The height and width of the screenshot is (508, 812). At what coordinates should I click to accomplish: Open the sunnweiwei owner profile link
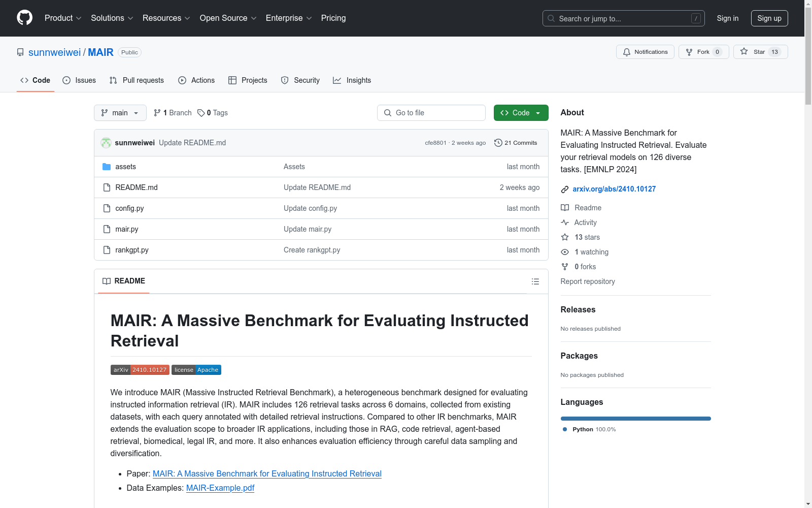(x=54, y=52)
